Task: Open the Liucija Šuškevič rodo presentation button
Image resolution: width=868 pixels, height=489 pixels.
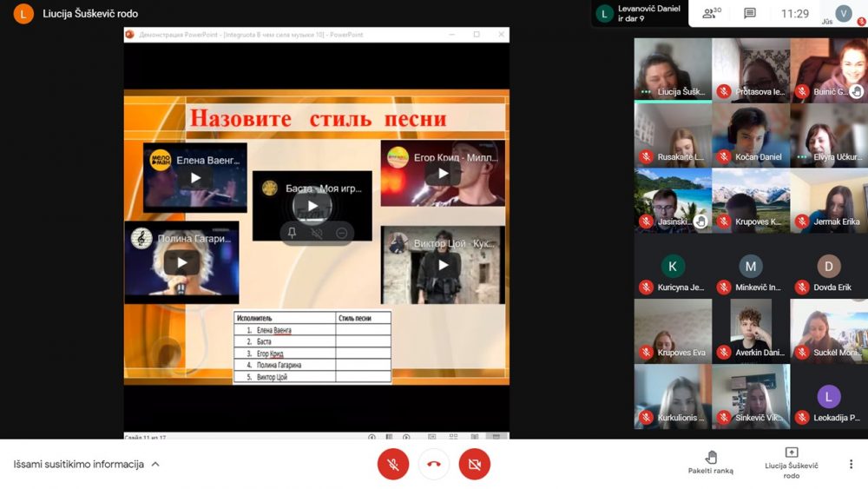Action: click(x=792, y=463)
